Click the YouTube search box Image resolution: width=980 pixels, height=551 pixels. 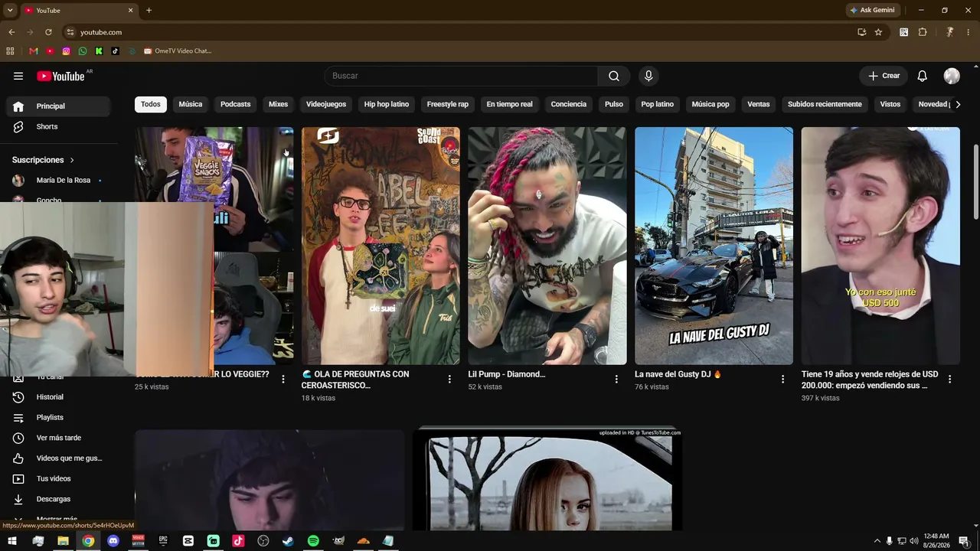[x=461, y=76]
